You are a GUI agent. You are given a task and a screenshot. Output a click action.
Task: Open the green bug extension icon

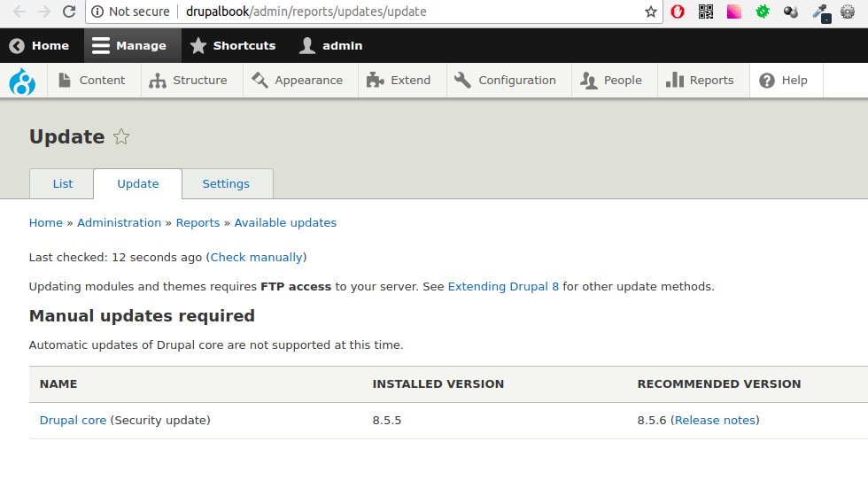[763, 12]
